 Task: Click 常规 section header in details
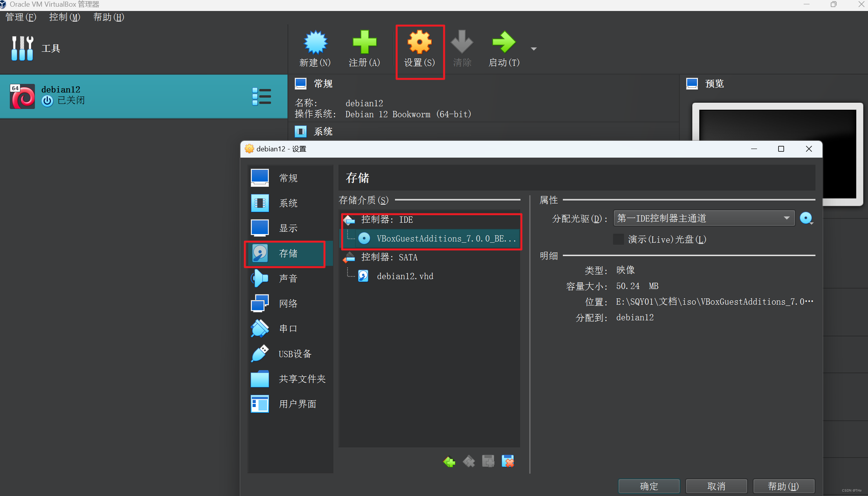coord(323,84)
